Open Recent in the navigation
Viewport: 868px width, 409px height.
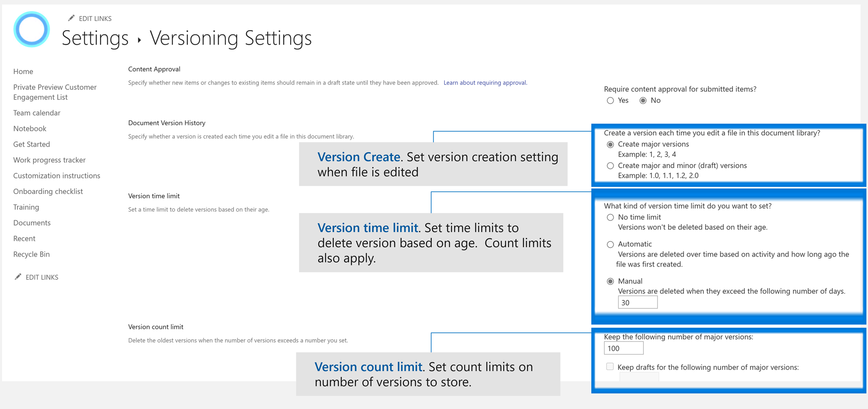tap(24, 239)
